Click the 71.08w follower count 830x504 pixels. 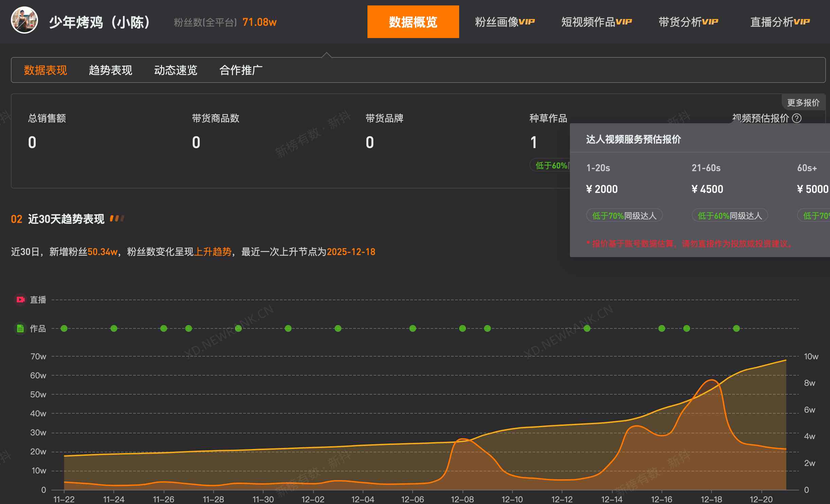coord(259,22)
